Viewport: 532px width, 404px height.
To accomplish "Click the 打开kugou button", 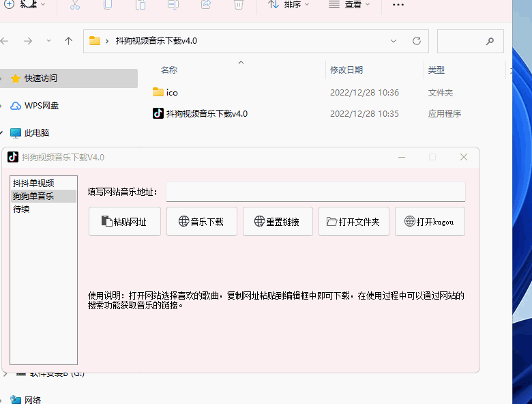I will pos(430,222).
